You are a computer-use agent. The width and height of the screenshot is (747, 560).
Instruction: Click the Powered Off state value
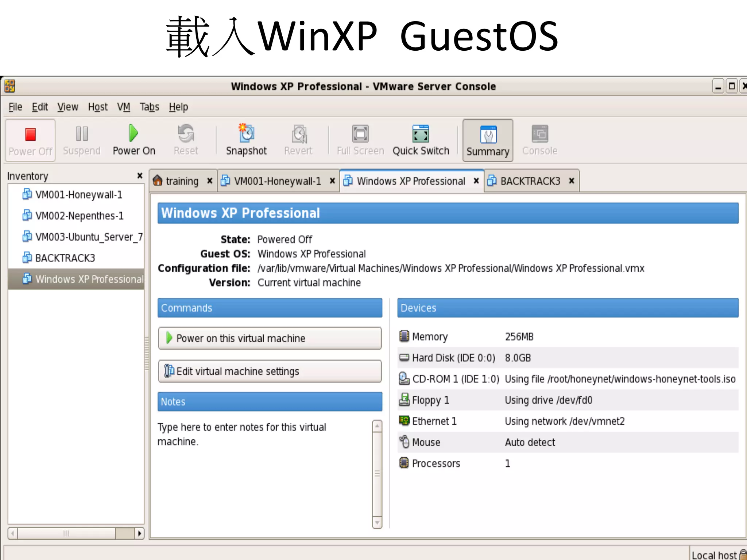285,240
